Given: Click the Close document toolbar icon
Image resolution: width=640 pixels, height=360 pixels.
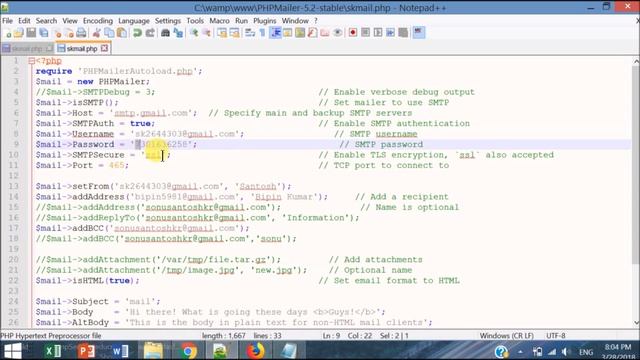Looking at the screenshot, I should 57,33.
